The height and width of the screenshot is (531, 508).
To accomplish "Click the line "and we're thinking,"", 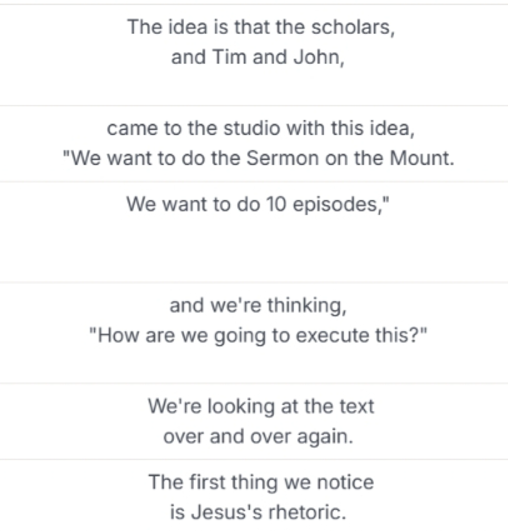I will pos(258,305).
